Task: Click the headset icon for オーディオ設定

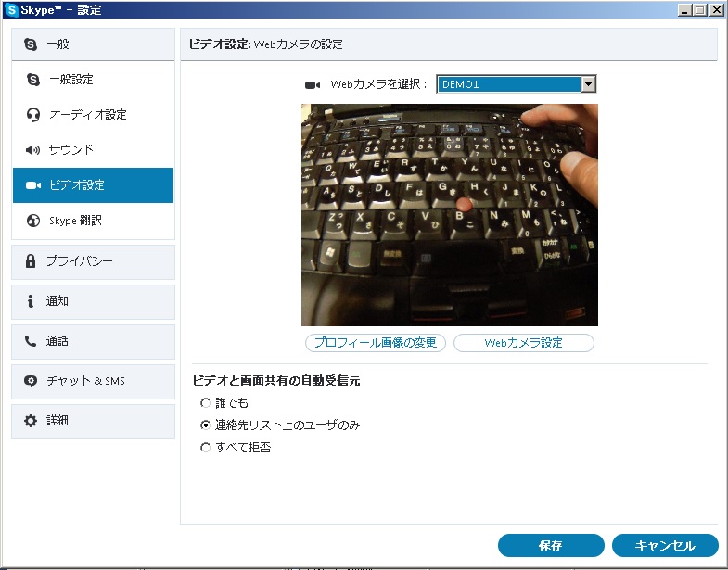Action: [x=33, y=115]
